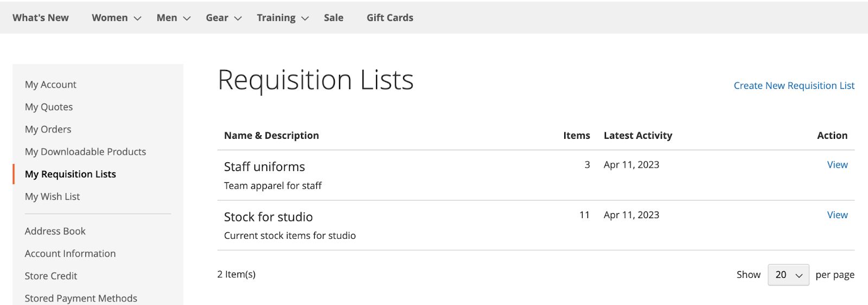Open the per page count dropdown

pos(788,275)
